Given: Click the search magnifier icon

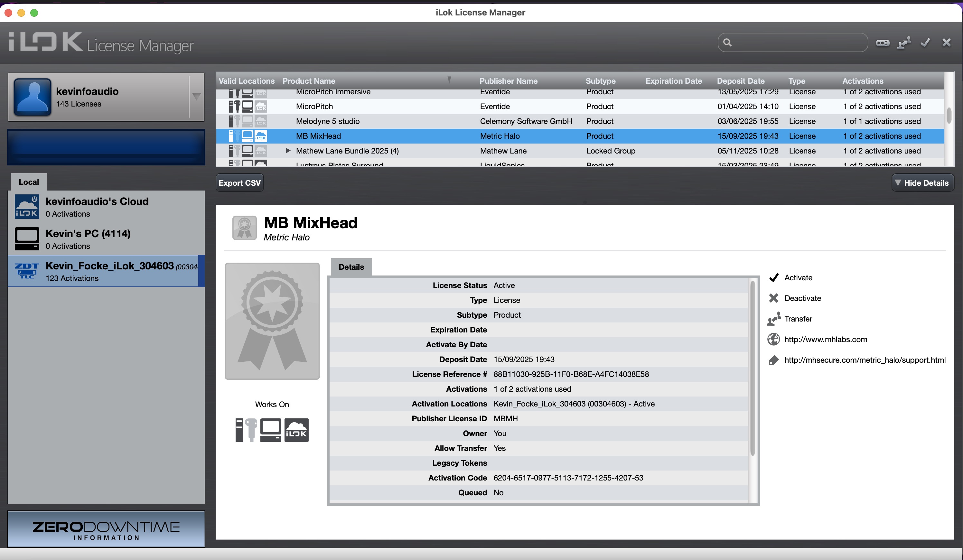Looking at the screenshot, I should [x=727, y=43].
